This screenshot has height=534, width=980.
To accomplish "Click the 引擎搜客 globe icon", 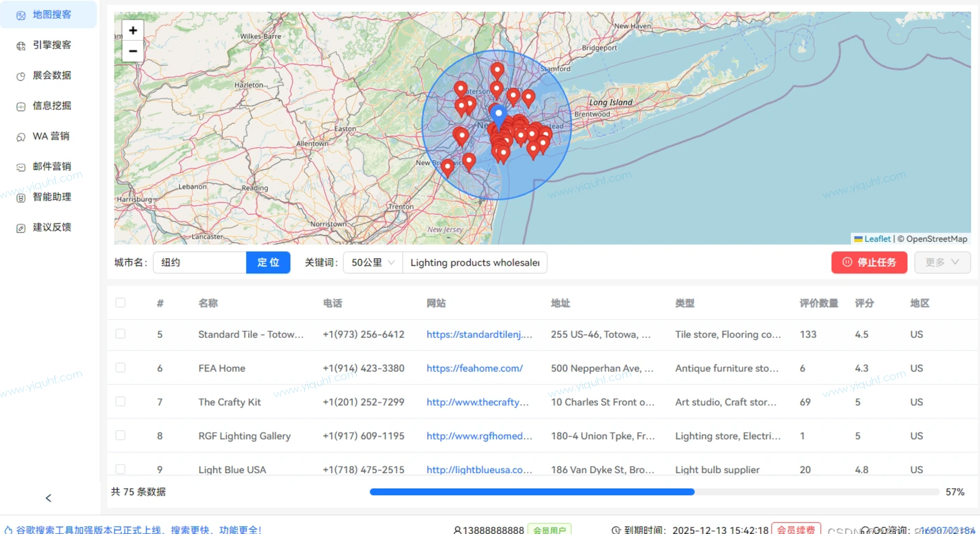I will click(x=21, y=45).
